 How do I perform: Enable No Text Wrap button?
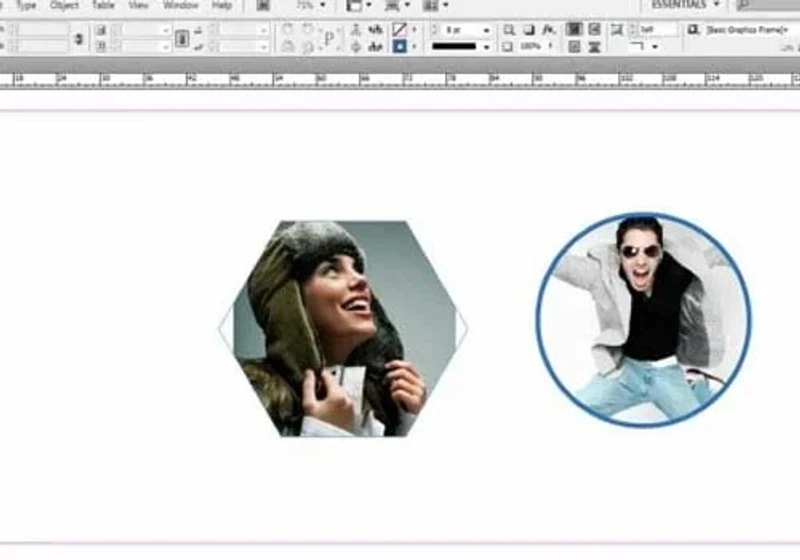[574, 30]
